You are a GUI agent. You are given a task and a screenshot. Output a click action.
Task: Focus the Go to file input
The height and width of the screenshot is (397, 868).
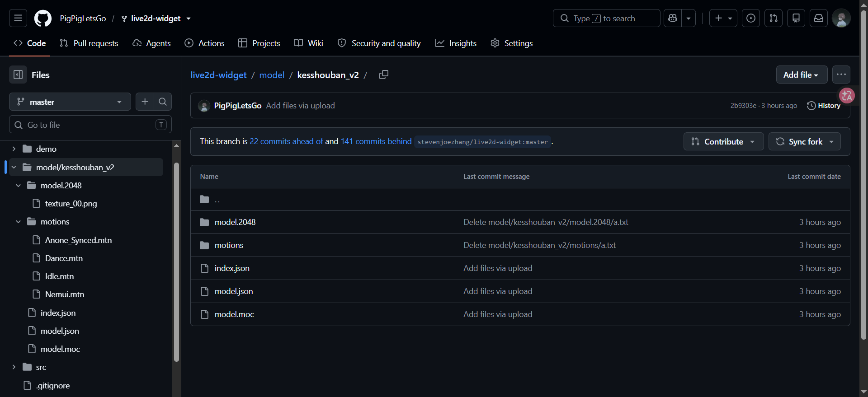[90, 125]
